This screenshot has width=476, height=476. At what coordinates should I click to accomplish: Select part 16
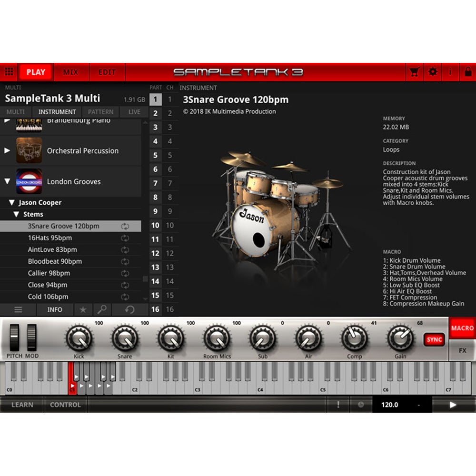[x=156, y=309]
